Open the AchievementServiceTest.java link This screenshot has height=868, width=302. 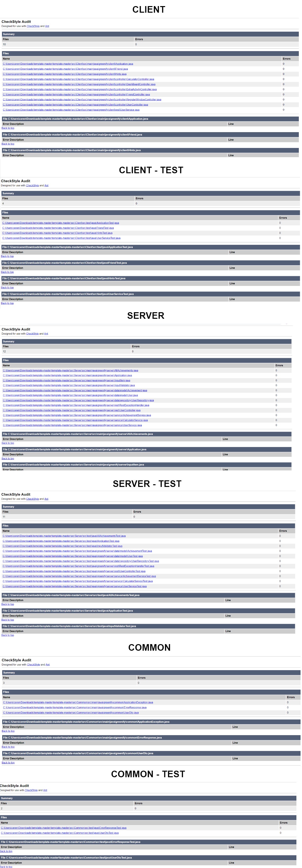point(79,576)
